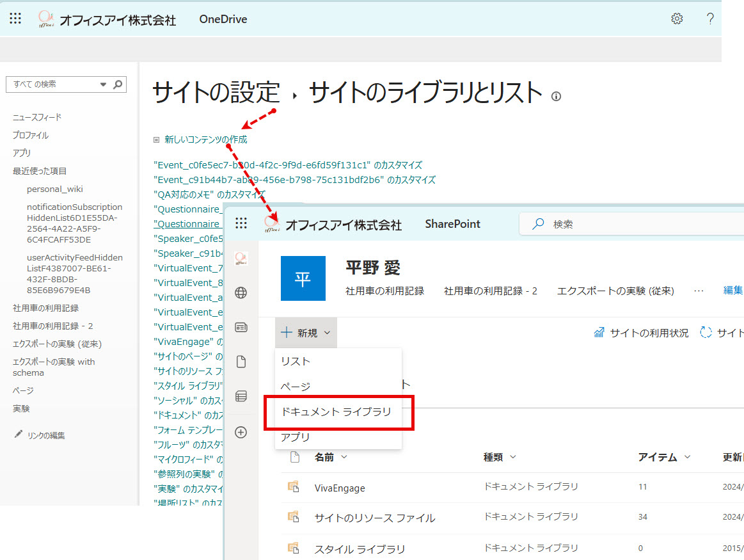Expand the 新規 dropdown button
This screenshot has width=744, height=560.
pyautogui.click(x=306, y=333)
